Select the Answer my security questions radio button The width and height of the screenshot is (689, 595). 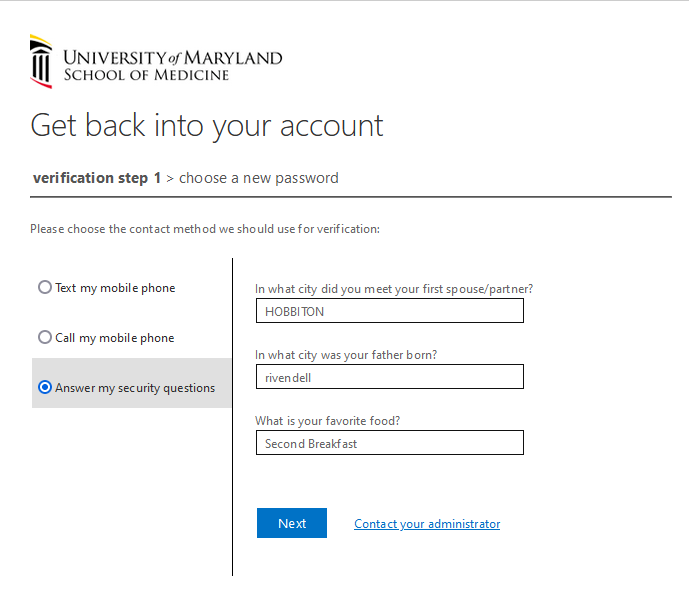tap(44, 388)
